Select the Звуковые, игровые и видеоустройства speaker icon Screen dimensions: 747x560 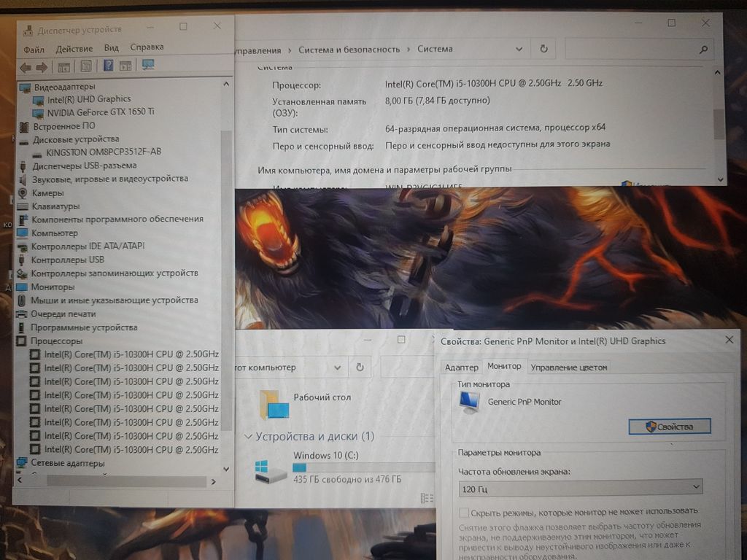pyautogui.click(x=23, y=179)
